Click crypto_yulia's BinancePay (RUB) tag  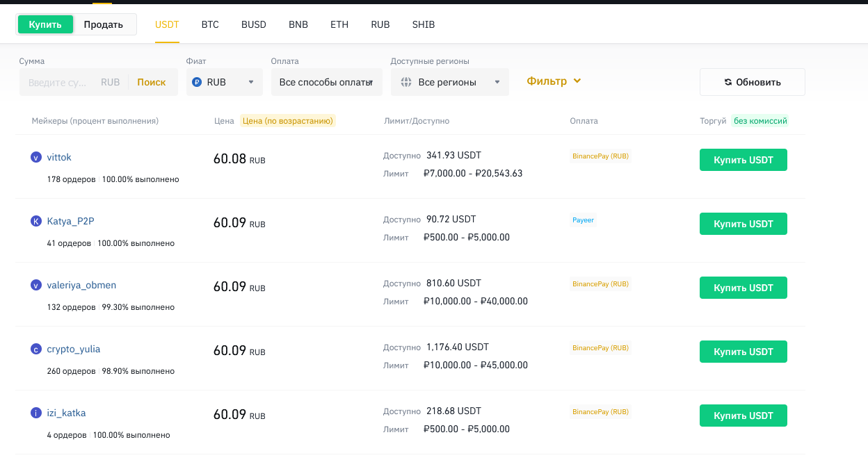[600, 348]
